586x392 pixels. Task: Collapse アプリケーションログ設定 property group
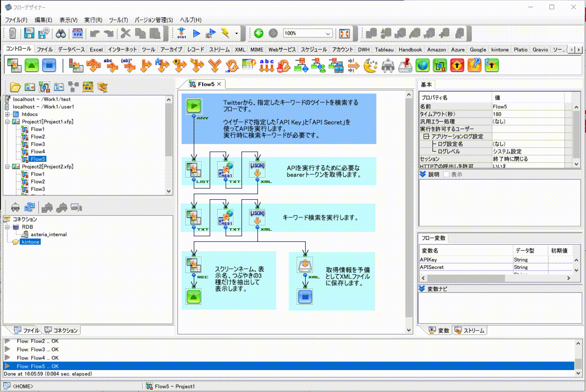click(426, 137)
